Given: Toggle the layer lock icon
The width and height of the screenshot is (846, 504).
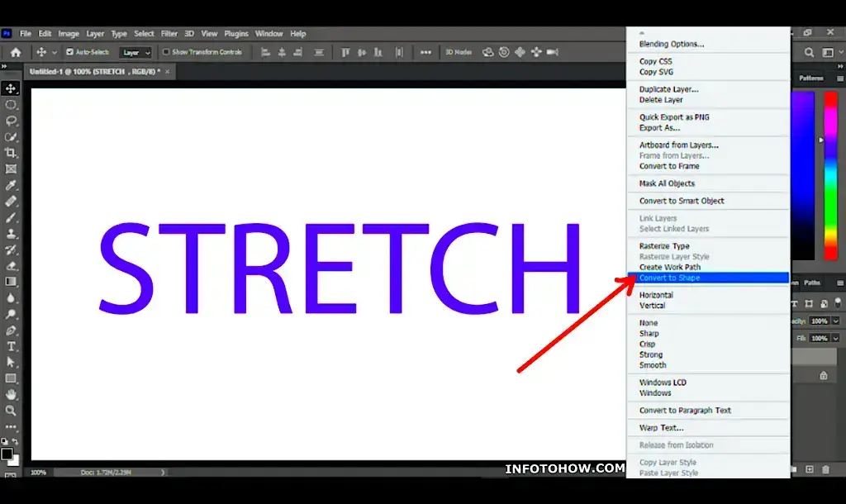Looking at the screenshot, I should [x=824, y=375].
